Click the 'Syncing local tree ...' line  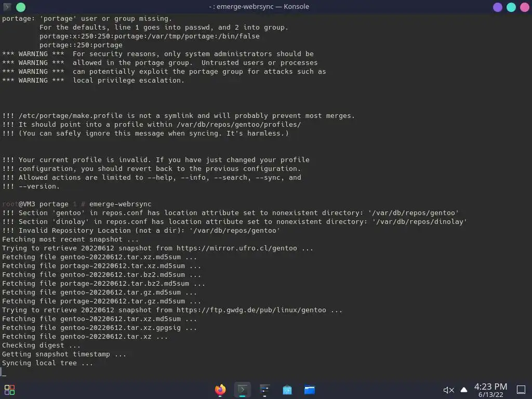point(47,363)
